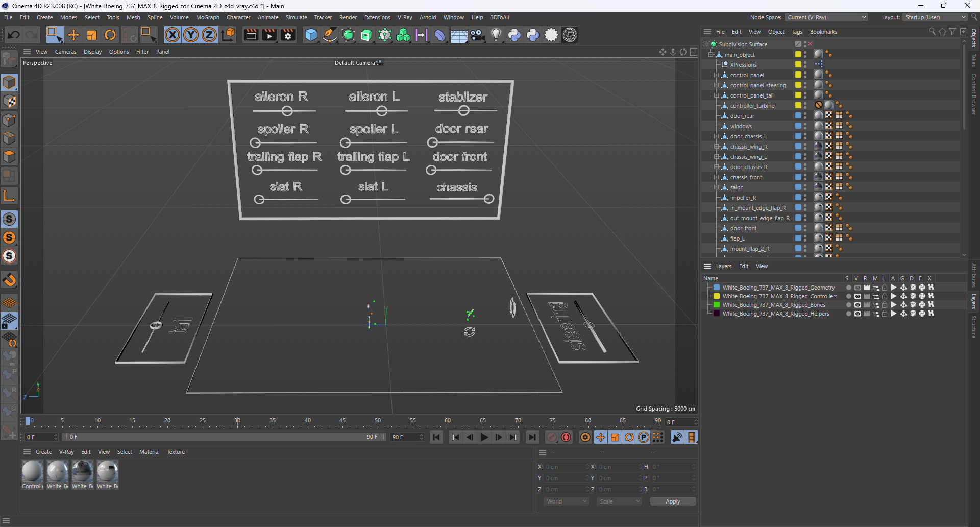
Task: Collapse the main_object tree item
Action: point(711,55)
